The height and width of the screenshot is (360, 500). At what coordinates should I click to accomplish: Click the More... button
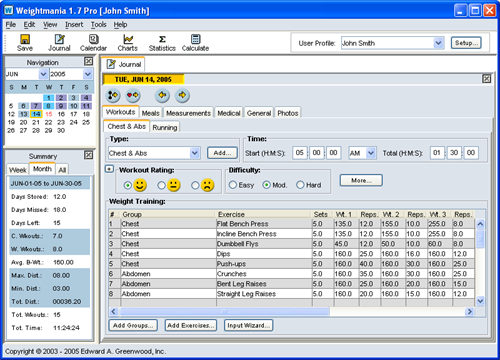pyautogui.click(x=361, y=180)
